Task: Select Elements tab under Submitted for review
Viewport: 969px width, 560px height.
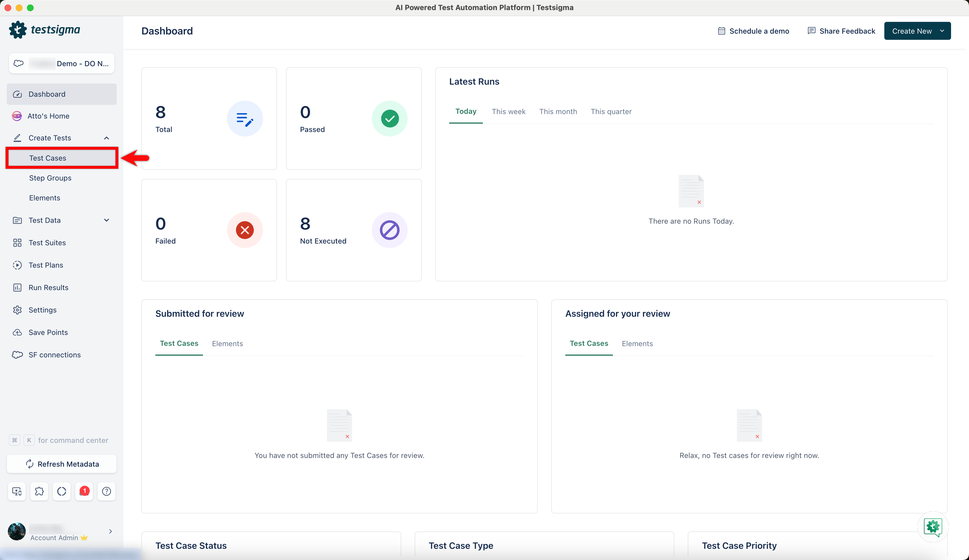Action: pos(227,344)
